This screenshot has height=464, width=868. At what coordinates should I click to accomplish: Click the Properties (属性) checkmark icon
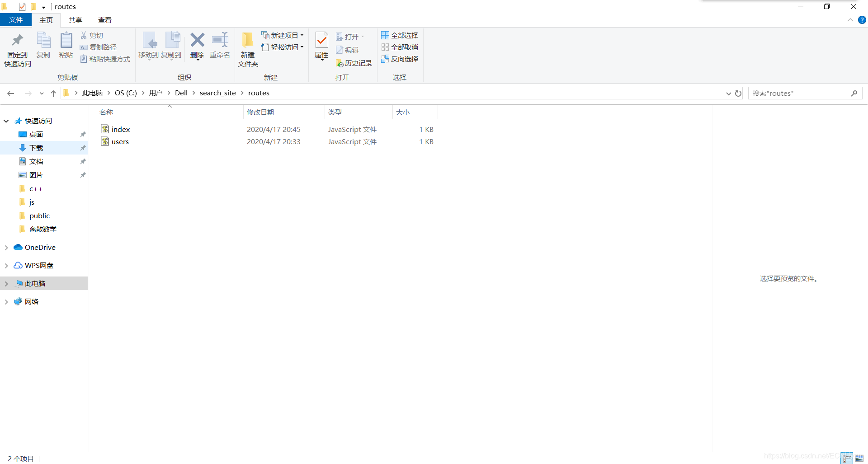321,40
